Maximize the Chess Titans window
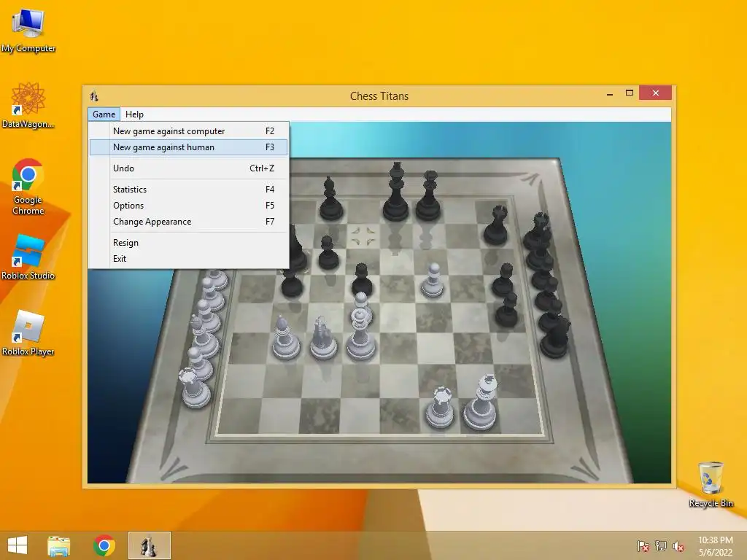 (x=630, y=93)
